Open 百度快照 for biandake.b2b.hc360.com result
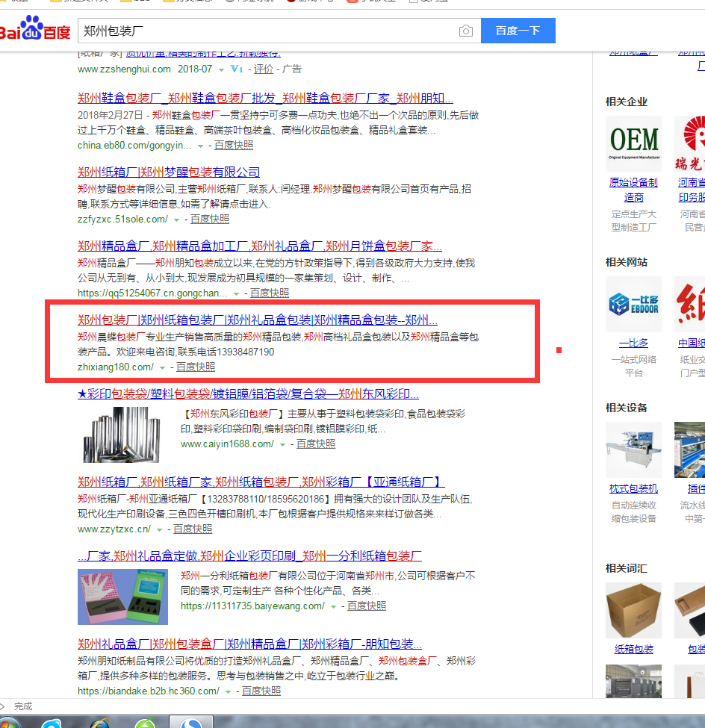 pos(261,691)
